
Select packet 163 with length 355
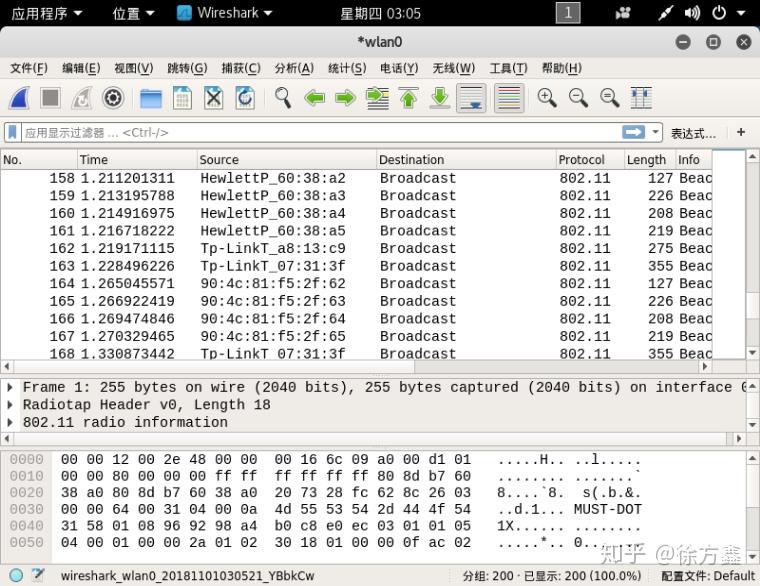[356, 266]
